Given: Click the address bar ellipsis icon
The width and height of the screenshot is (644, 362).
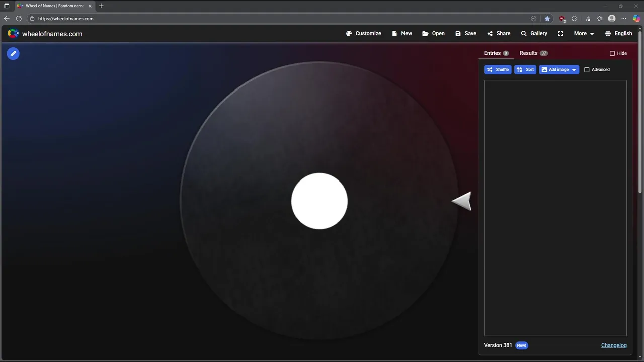Looking at the screenshot, I should (534, 19).
